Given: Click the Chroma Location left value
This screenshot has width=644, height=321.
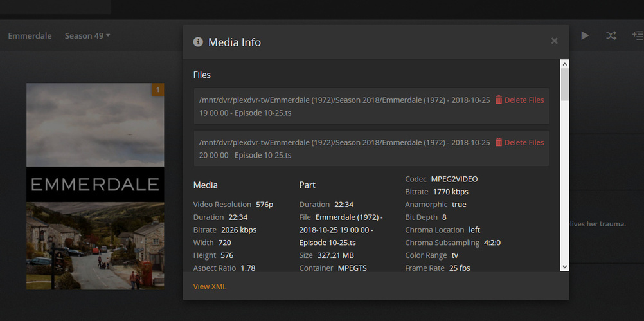Looking at the screenshot, I should click(x=474, y=230).
